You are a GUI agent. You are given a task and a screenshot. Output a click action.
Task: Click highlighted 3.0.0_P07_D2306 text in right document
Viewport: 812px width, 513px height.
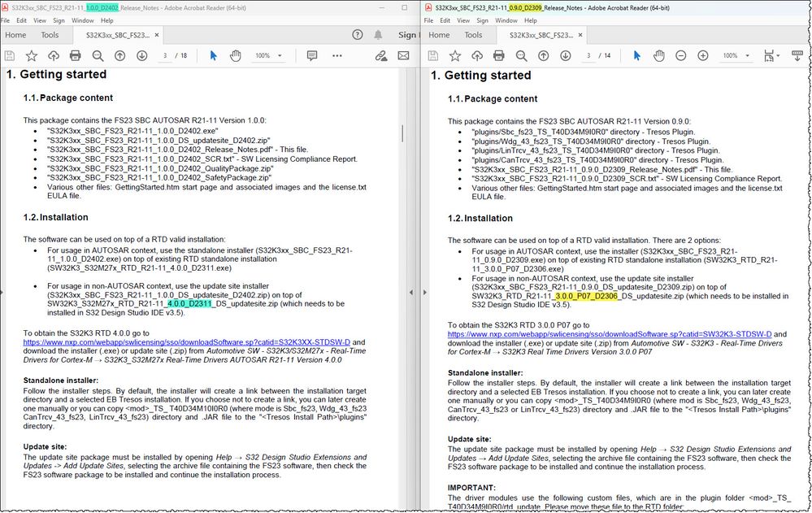pyautogui.click(x=586, y=296)
